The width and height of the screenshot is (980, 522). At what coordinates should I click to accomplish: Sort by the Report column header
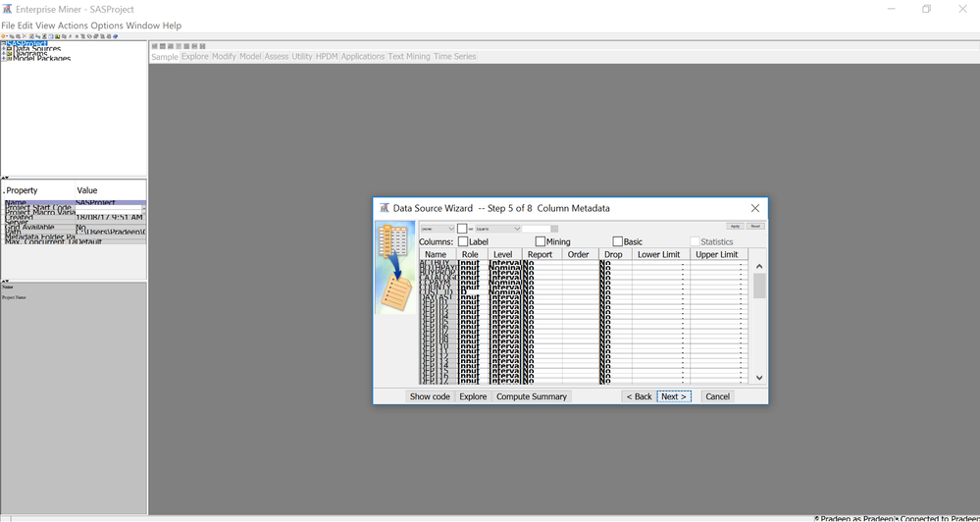(540, 254)
